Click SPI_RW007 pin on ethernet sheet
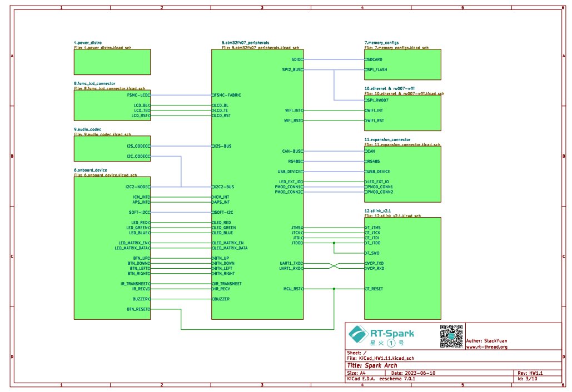 click(x=378, y=100)
